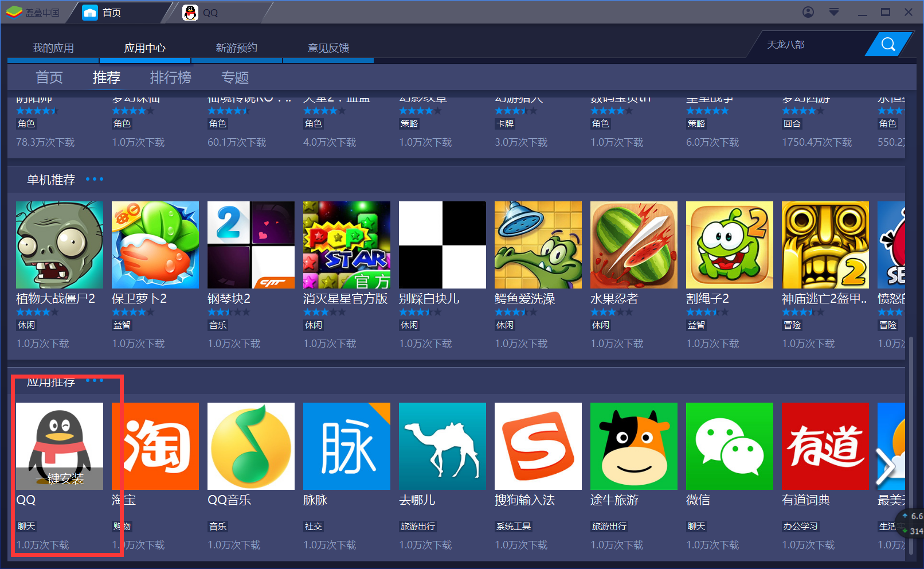
Task: Click the 卡牌 category tag
Action: [x=505, y=124]
